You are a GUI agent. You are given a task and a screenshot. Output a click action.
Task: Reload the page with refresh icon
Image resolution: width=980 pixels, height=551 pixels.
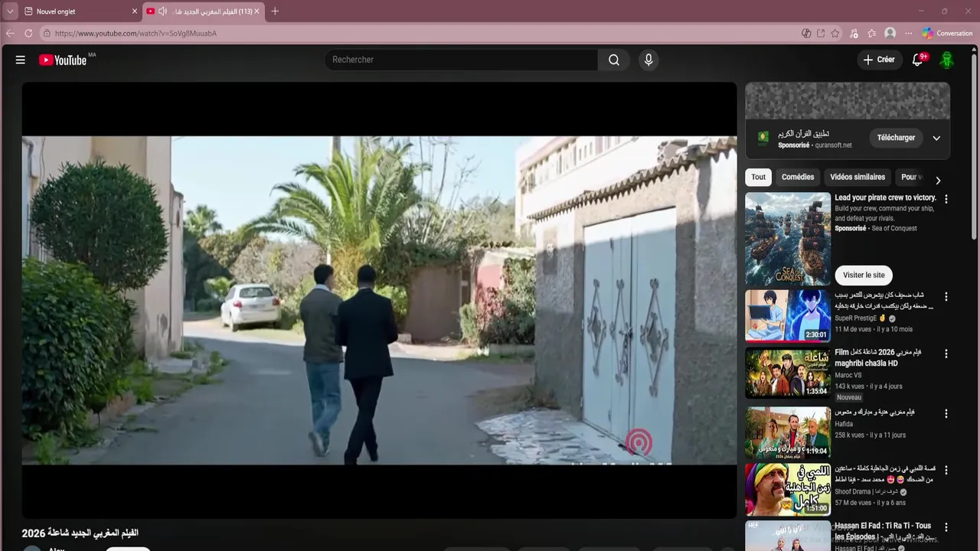click(28, 33)
